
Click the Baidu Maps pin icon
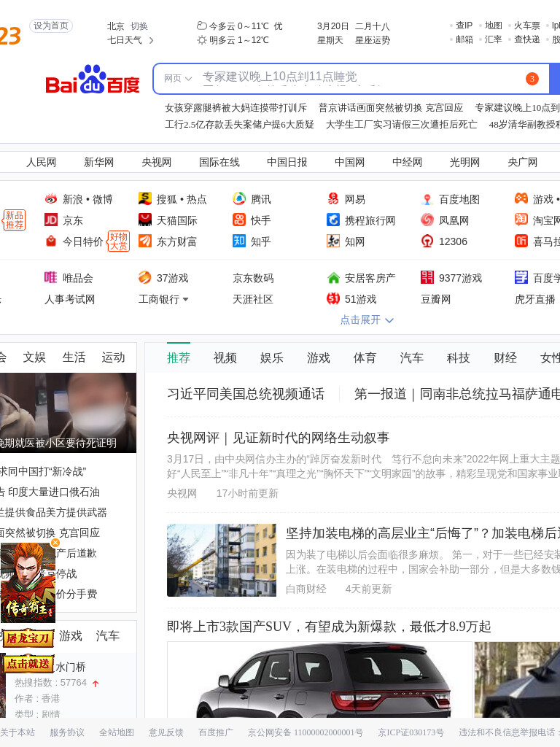click(427, 198)
